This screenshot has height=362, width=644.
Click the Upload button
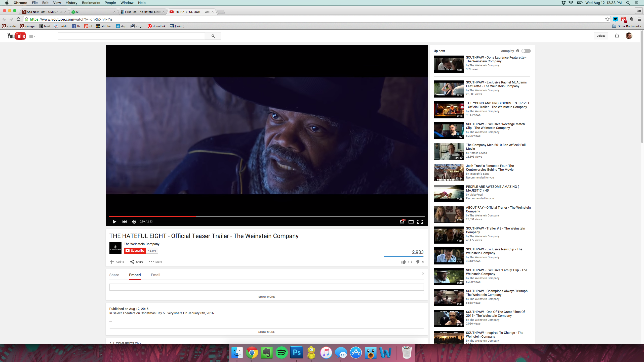(x=601, y=36)
